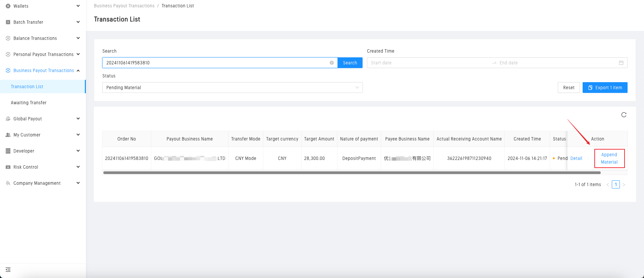This screenshot has height=278, width=644.
Task: Expand the My Customer chevron
Action: tap(78, 135)
